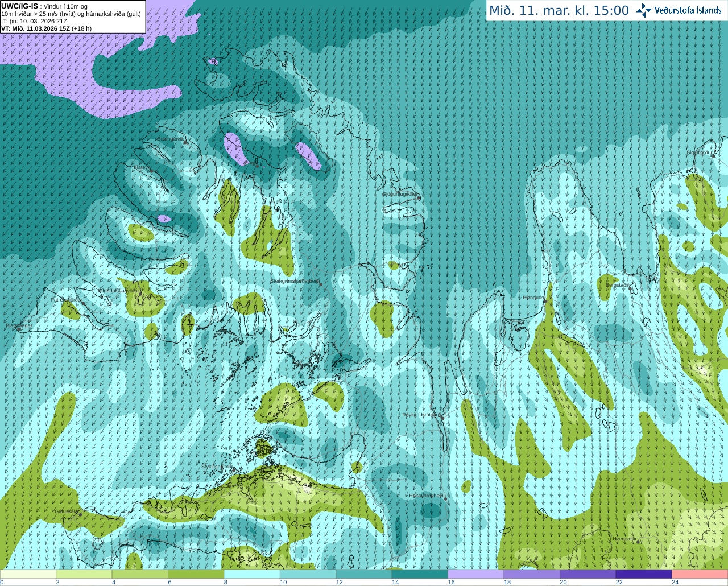Click the legend scale value '2'
728x586 pixels.
click(x=58, y=582)
